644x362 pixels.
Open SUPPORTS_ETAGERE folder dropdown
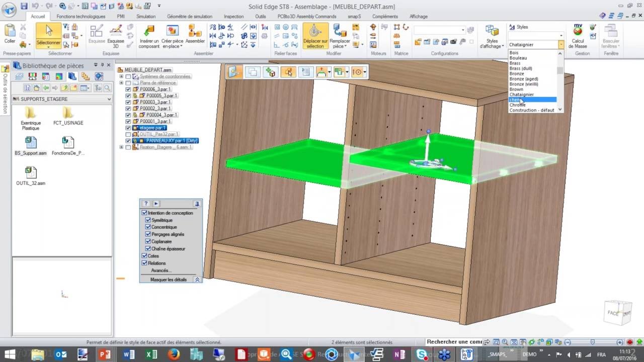(109, 100)
